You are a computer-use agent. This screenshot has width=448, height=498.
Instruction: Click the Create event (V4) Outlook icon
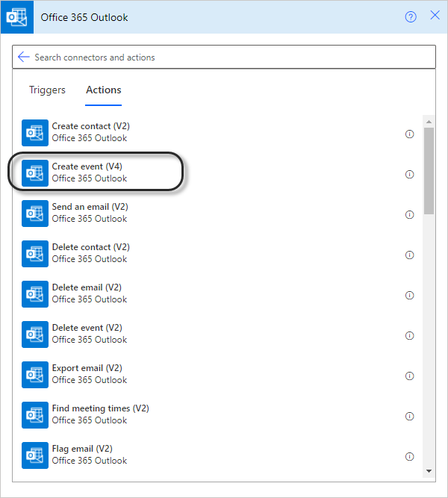(35, 173)
